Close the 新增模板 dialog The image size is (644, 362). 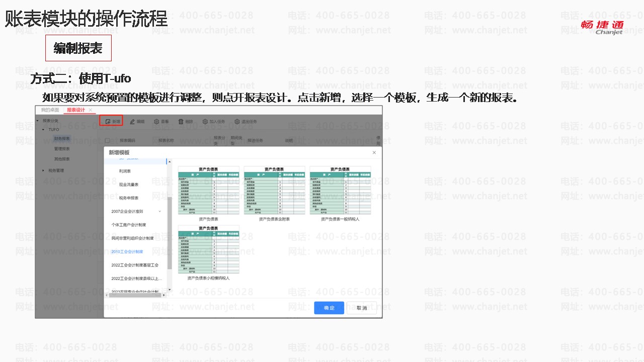pos(374,152)
